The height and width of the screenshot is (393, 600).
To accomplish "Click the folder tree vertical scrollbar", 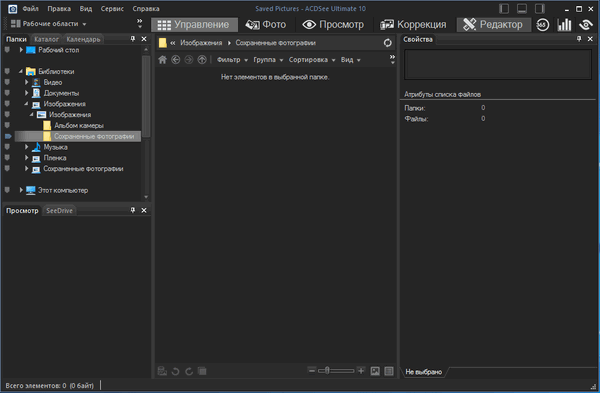I will tap(146, 96).
